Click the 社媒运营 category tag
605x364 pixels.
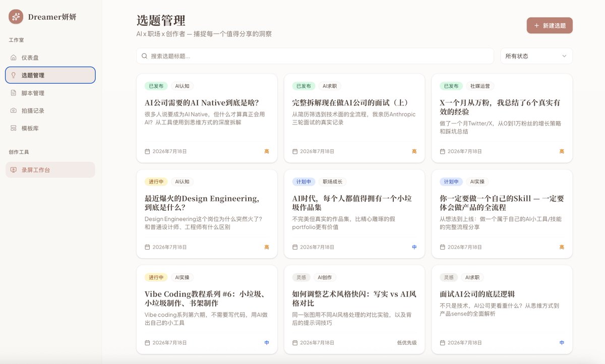pos(480,86)
